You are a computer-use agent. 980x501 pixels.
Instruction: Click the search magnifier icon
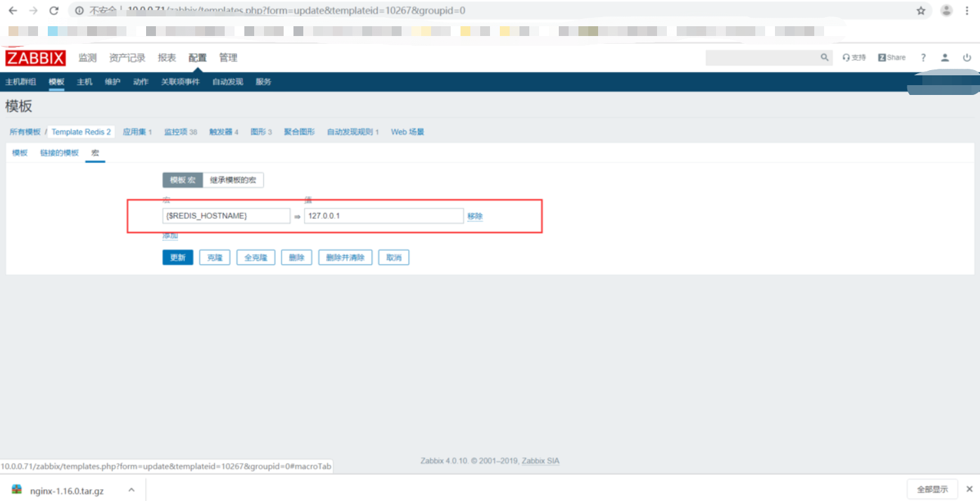pos(825,58)
